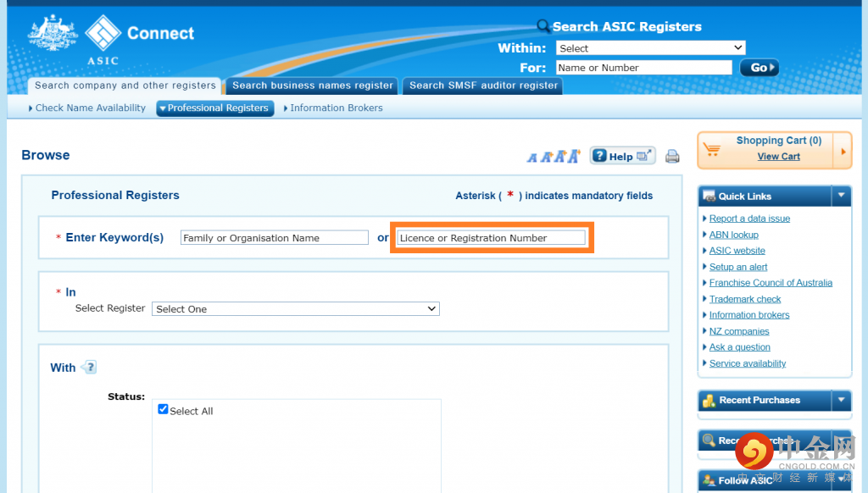Click the Quick Links panel icon

pos(709,196)
